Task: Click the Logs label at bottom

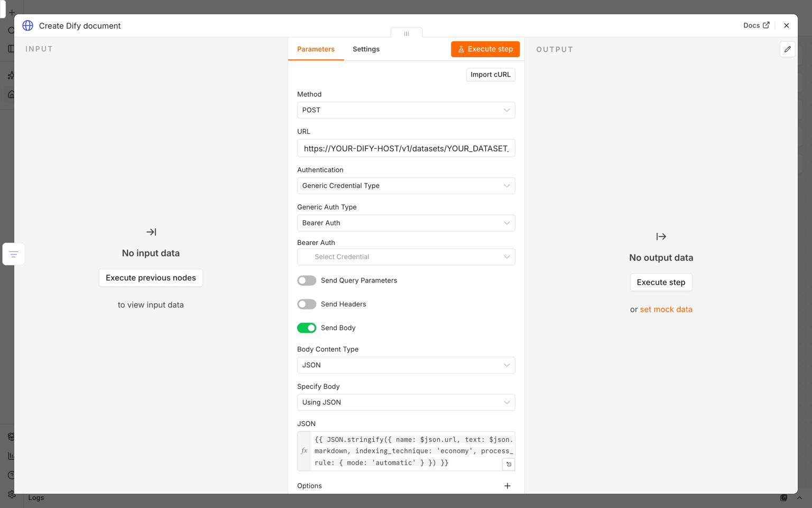Action: click(36, 497)
